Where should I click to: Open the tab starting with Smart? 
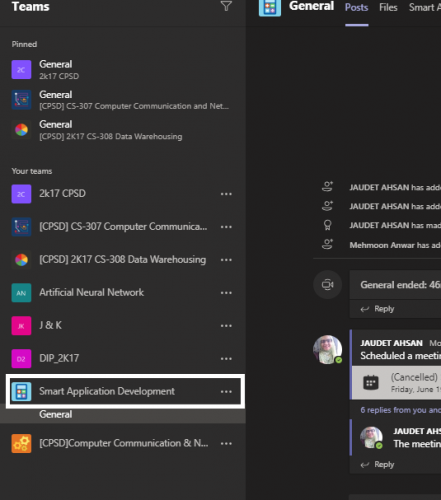point(425,7)
